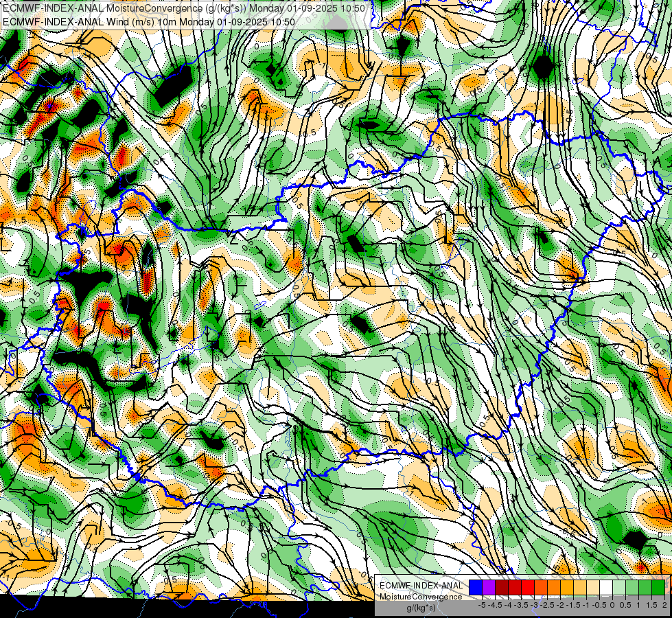
Task: Click the darkest red legend swatch above -4
Action: point(502,588)
